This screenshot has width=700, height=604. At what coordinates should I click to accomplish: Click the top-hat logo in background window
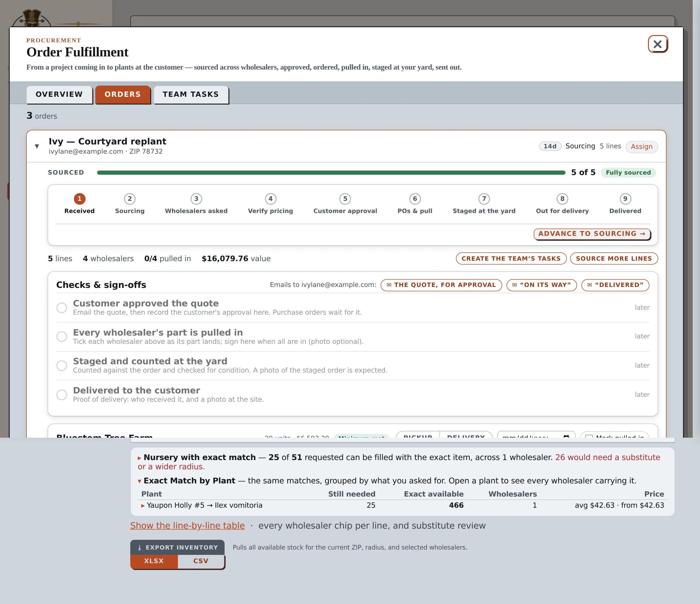pyautogui.click(x=32, y=18)
